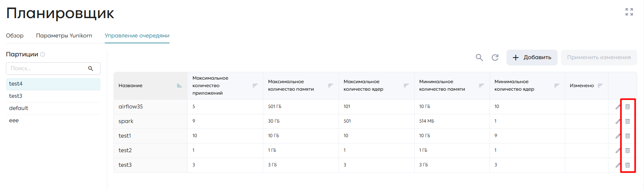Click the magnifier in partition search field
The width and height of the screenshot is (644, 190).
tap(91, 69)
